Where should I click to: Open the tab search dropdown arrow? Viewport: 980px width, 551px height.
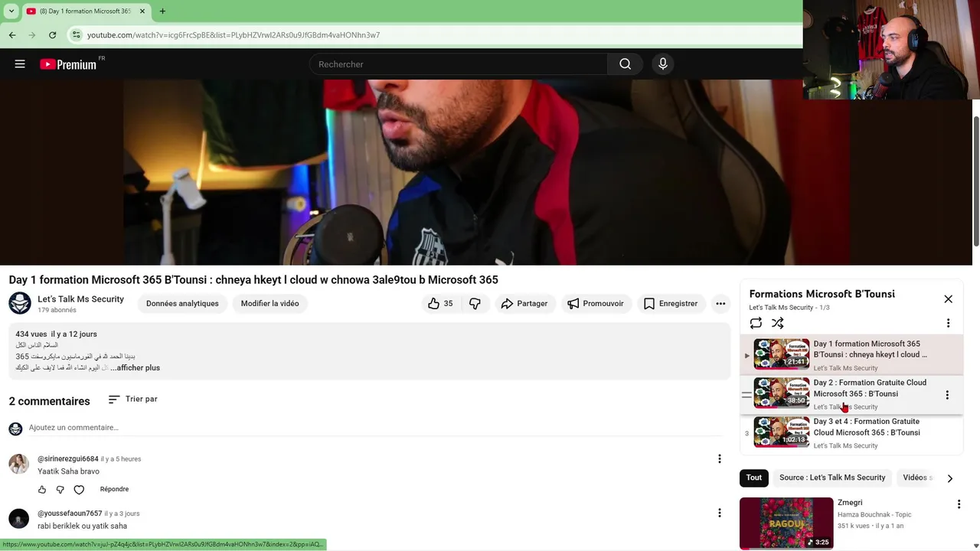11,11
